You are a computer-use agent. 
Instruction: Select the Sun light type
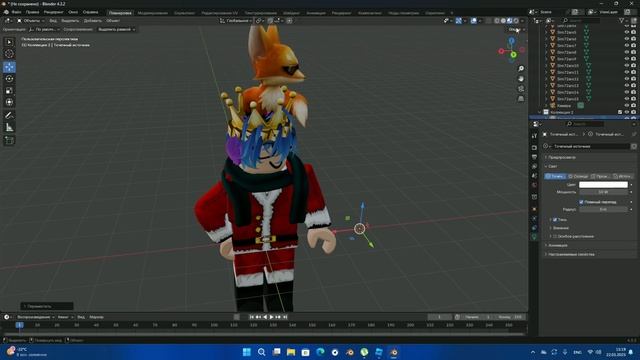(578, 176)
